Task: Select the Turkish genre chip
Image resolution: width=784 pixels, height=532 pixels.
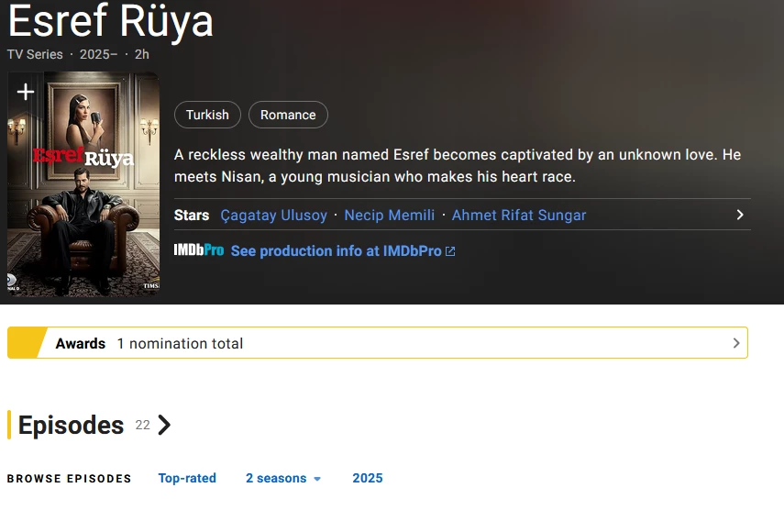Action: [207, 115]
